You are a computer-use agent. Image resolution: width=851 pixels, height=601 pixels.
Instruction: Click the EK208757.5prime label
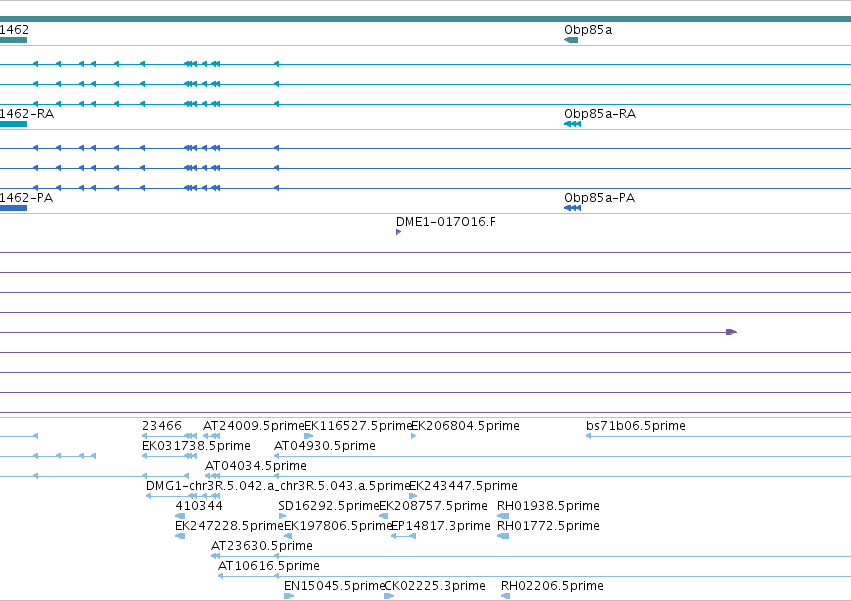[x=433, y=507]
